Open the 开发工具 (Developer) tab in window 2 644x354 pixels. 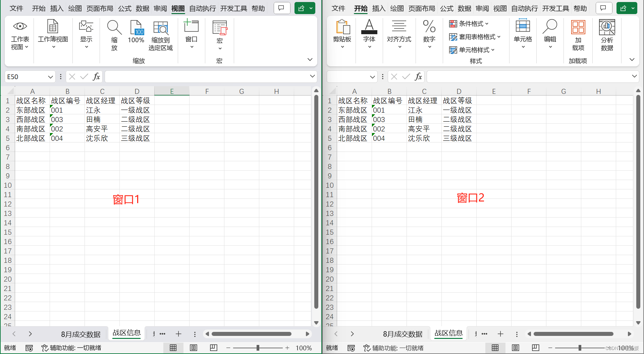[x=556, y=8]
